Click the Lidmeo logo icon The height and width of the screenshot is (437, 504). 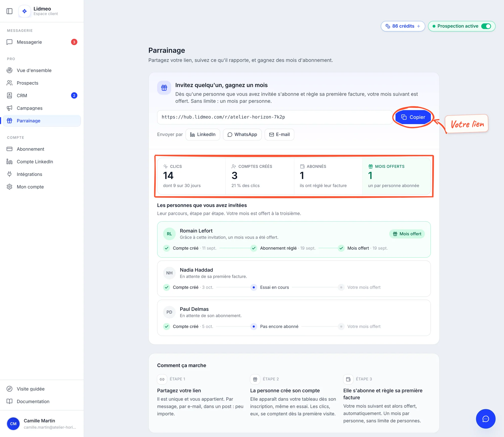coord(24,11)
